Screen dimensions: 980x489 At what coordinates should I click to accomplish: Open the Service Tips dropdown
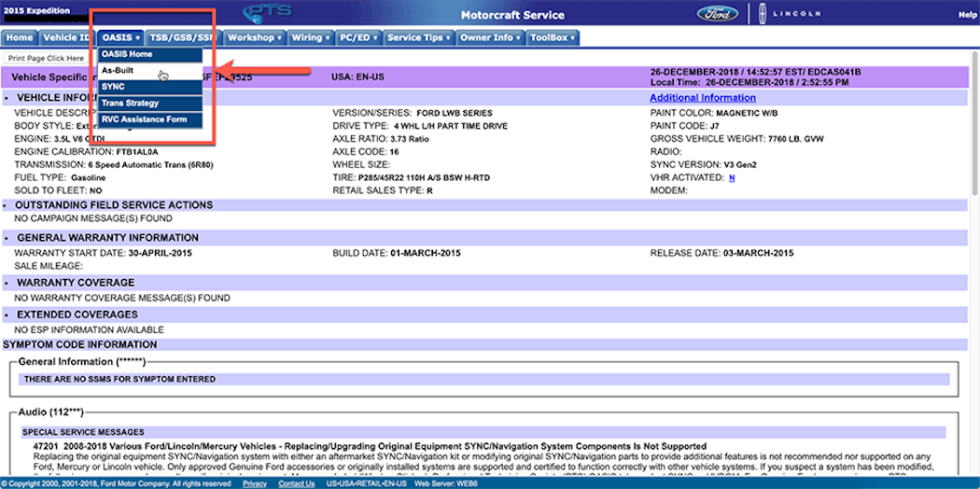[x=418, y=38]
